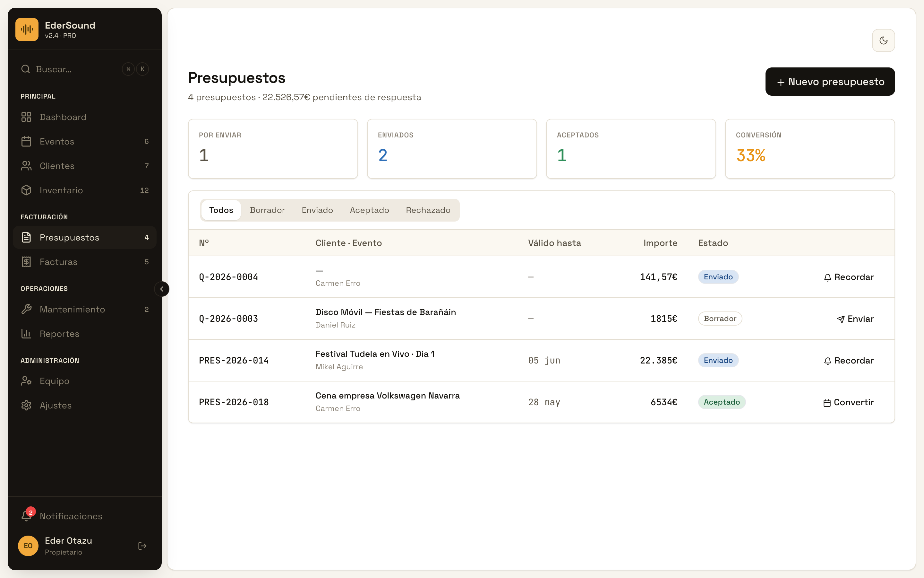Click Convertir for PRES-2026-018
Image resolution: width=924 pixels, height=578 pixels.
click(x=848, y=402)
